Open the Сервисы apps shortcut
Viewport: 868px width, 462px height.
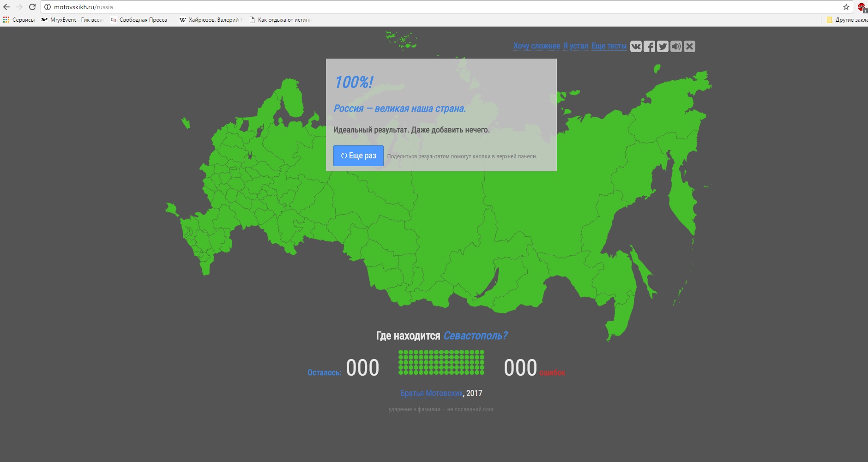tap(19, 20)
